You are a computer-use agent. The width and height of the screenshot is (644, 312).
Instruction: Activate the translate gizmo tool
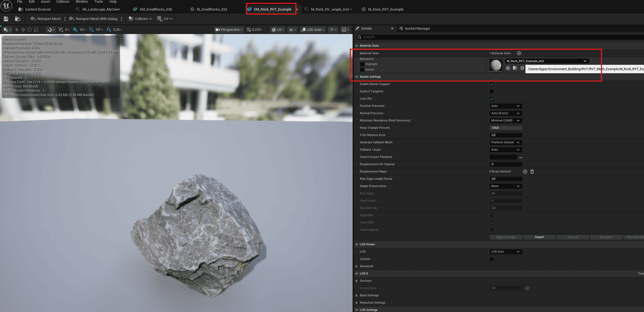(x=23, y=30)
